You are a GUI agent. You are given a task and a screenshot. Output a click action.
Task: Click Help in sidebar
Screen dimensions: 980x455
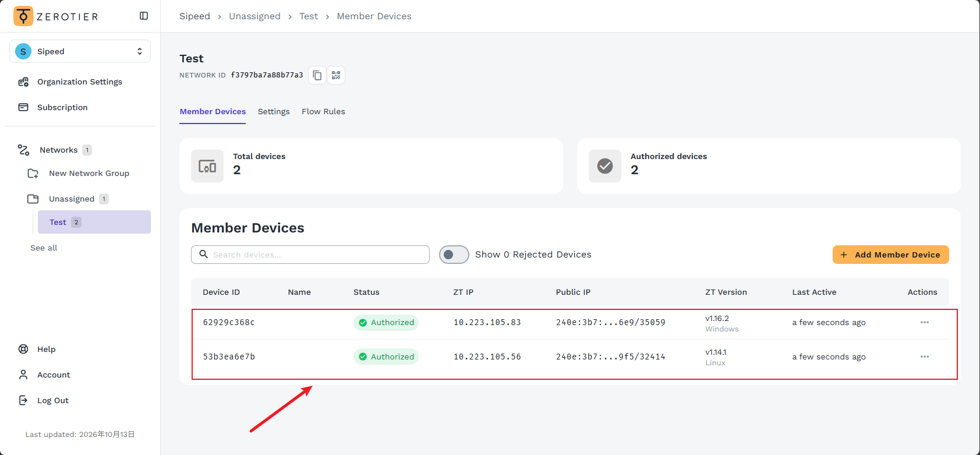(x=47, y=349)
